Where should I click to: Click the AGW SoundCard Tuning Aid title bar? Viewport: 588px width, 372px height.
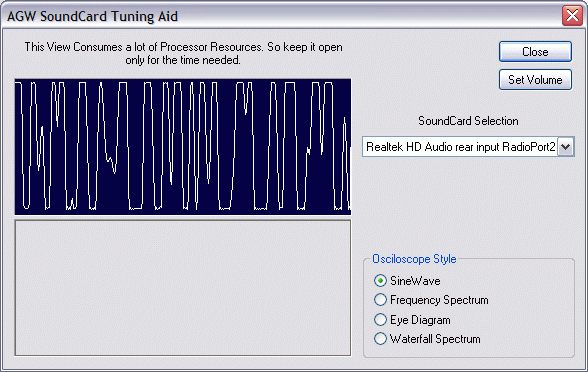[281, 16]
